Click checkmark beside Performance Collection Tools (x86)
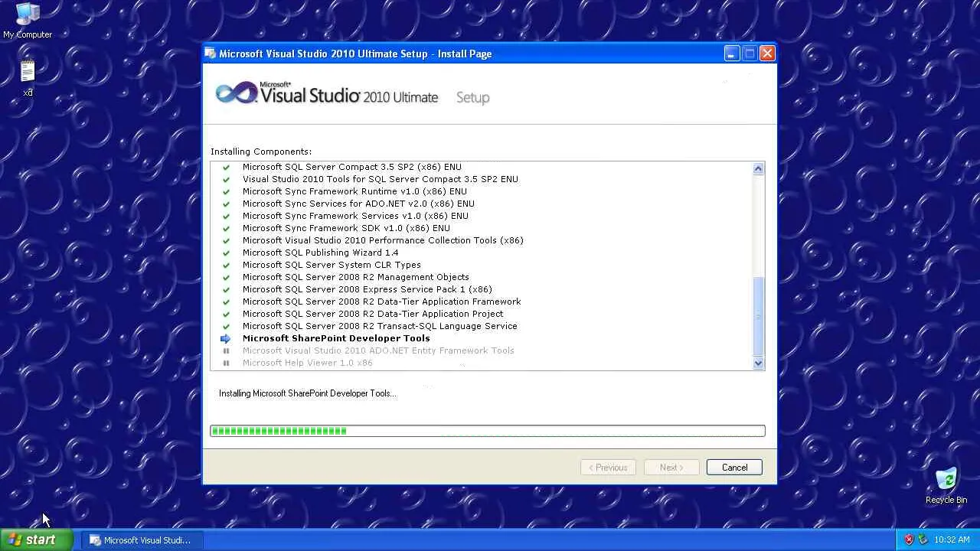 (x=226, y=240)
